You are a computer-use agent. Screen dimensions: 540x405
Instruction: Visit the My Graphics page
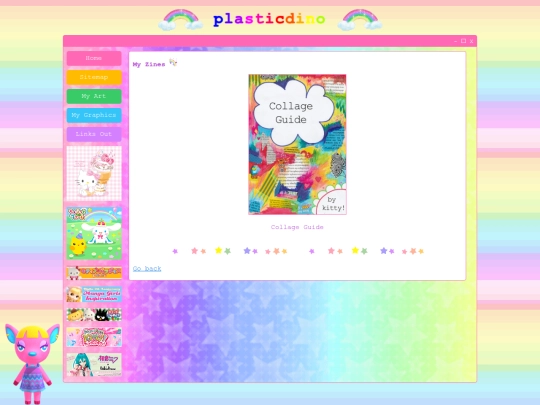94,115
